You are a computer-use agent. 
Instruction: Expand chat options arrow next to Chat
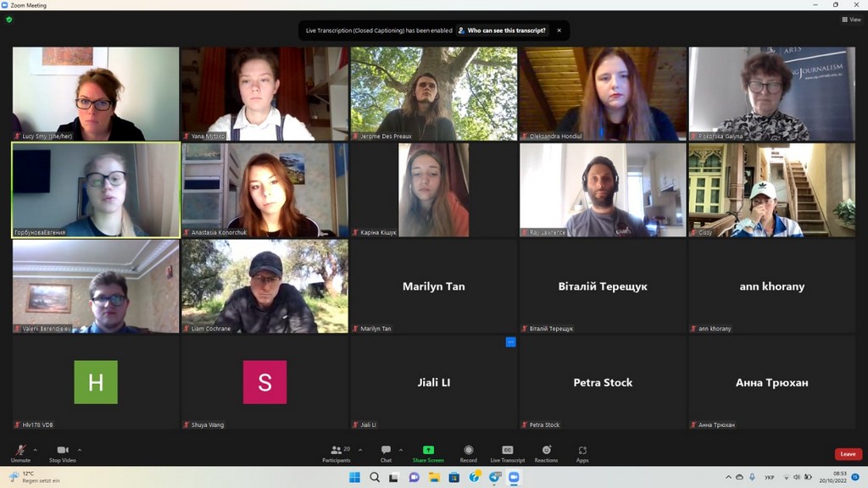pos(401,450)
